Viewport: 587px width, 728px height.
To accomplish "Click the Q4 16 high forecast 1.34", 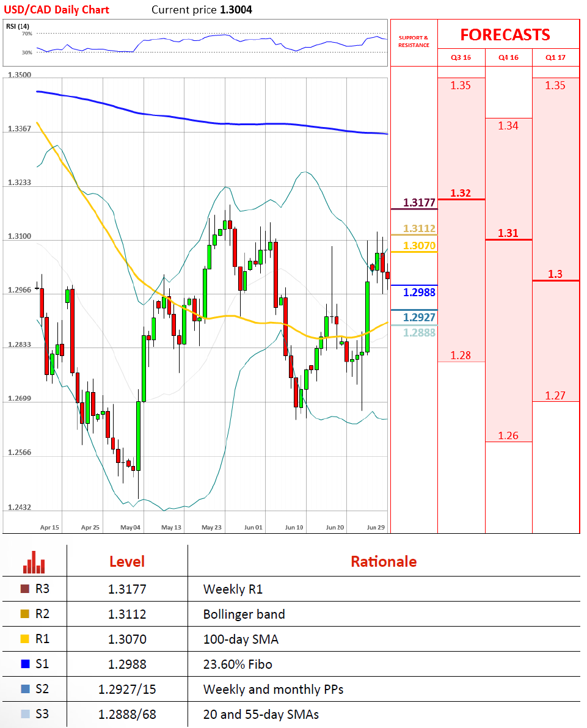I will [508, 126].
